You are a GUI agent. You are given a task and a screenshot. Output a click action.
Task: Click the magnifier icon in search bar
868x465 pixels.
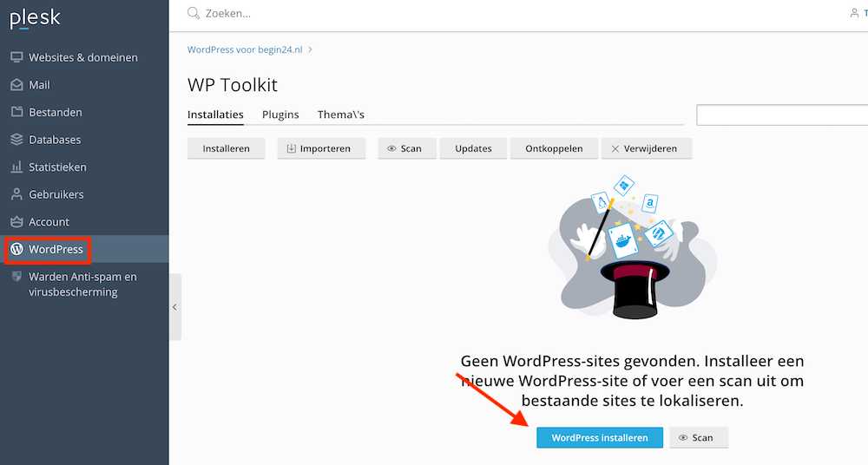point(194,13)
